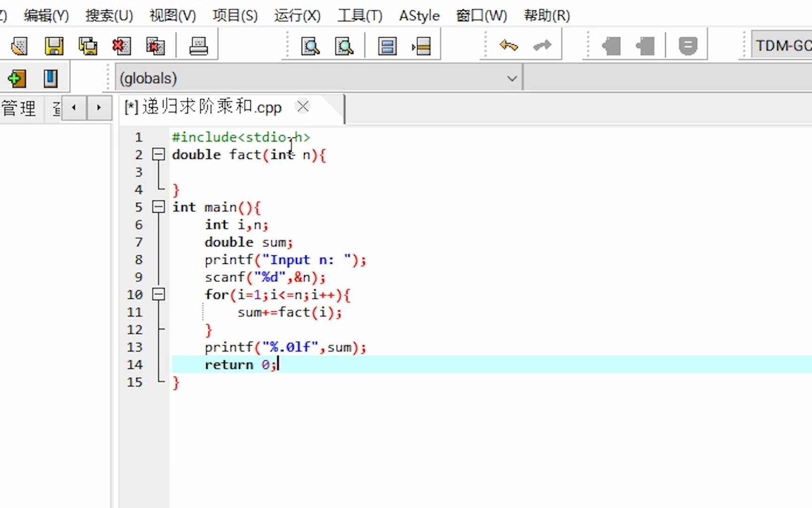The width and height of the screenshot is (812, 508).
Task: Toggle comment icon in toolbar
Action: [688, 46]
